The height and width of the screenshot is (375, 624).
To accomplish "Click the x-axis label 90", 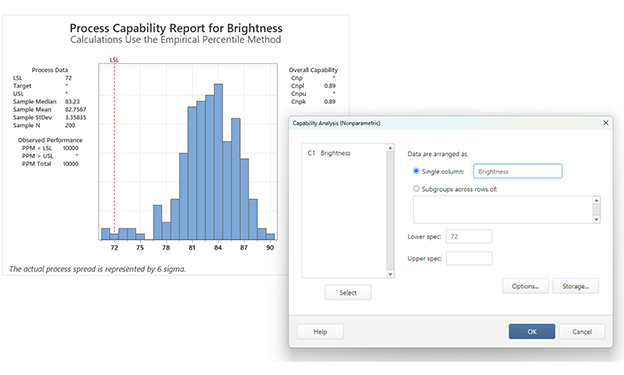I will coord(270,248).
